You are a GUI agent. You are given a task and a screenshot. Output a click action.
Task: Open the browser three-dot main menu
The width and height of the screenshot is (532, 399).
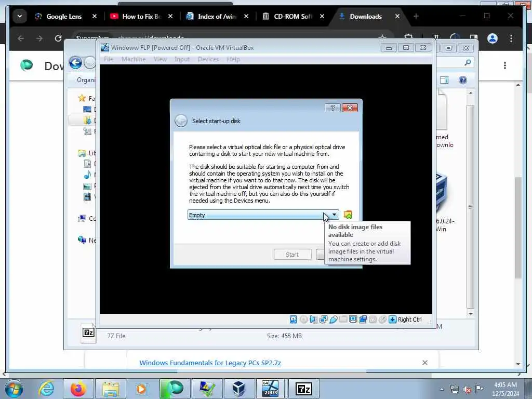click(511, 38)
